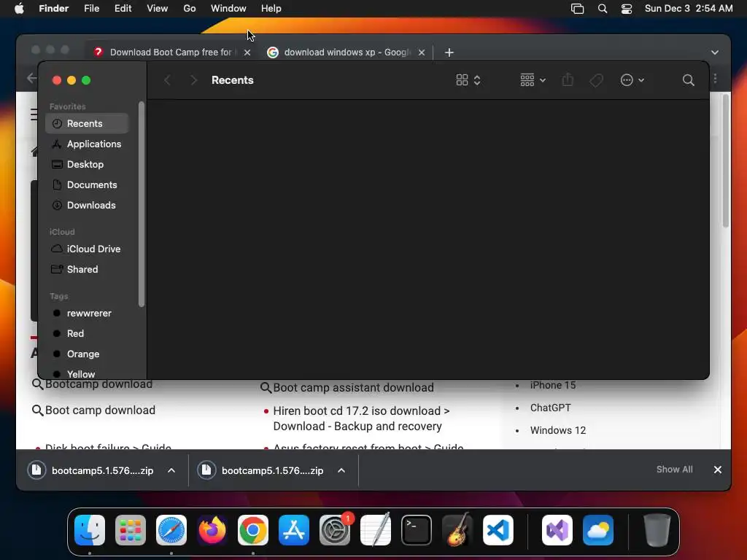Open Chrome's three-dot menu
This screenshot has width=747, height=560.
[x=716, y=79]
